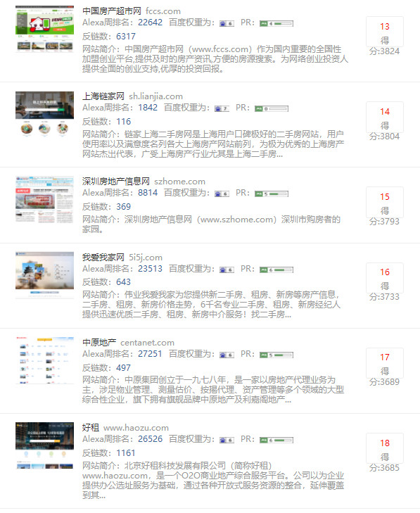Click the Baidu weight icon for fccs.com

[x=227, y=23]
